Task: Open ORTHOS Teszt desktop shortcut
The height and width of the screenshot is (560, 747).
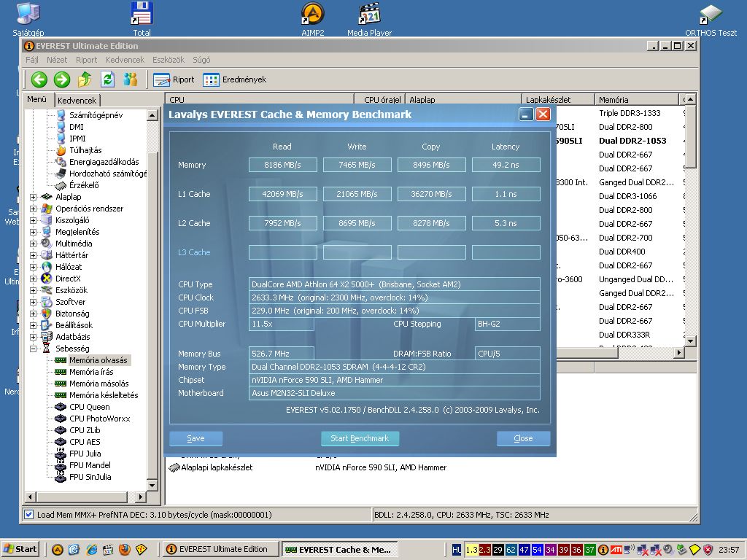Action: pos(711,19)
